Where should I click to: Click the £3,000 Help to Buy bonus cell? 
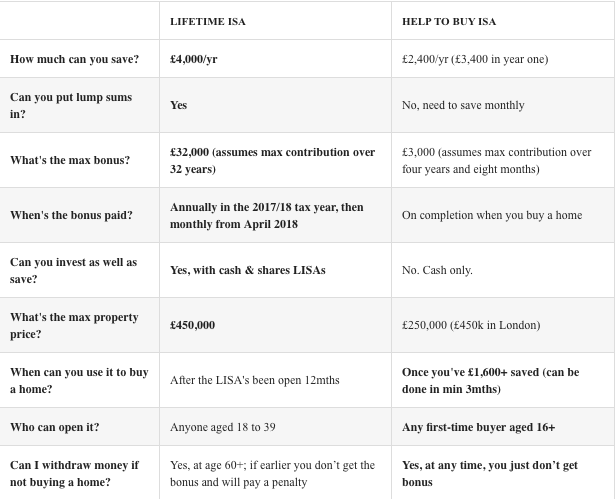click(496, 160)
